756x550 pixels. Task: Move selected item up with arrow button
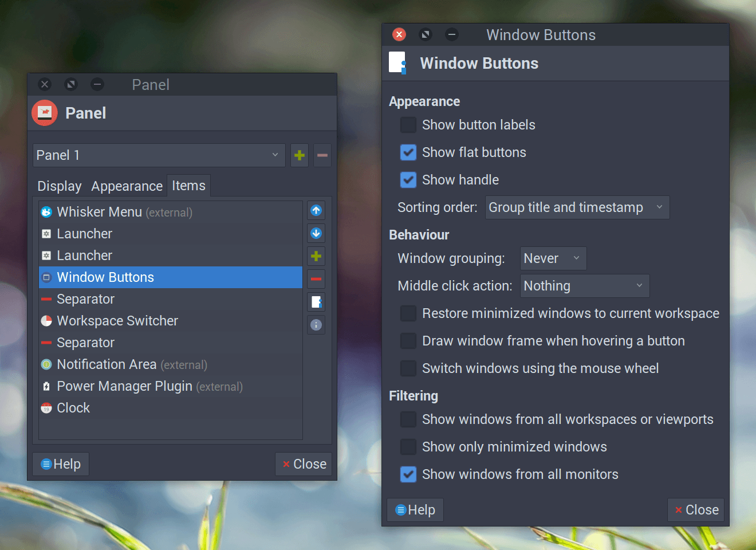[316, 210]
